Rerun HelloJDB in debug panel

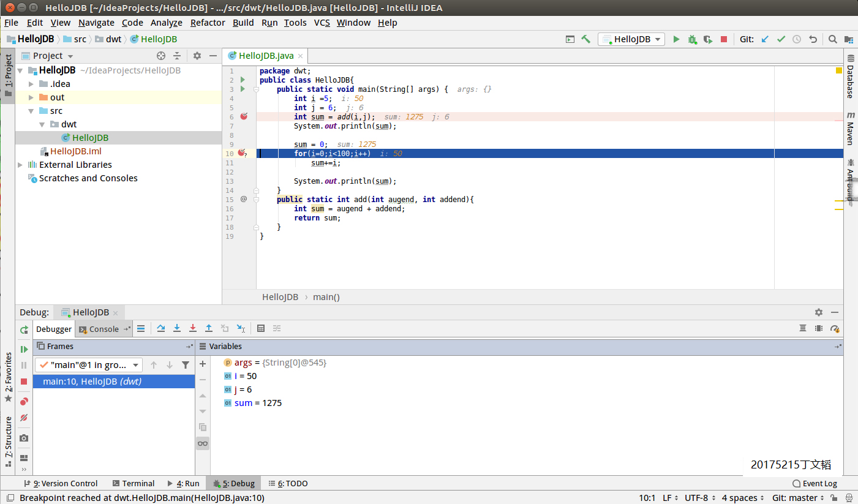pyautogui.click(x=24, y=329)
